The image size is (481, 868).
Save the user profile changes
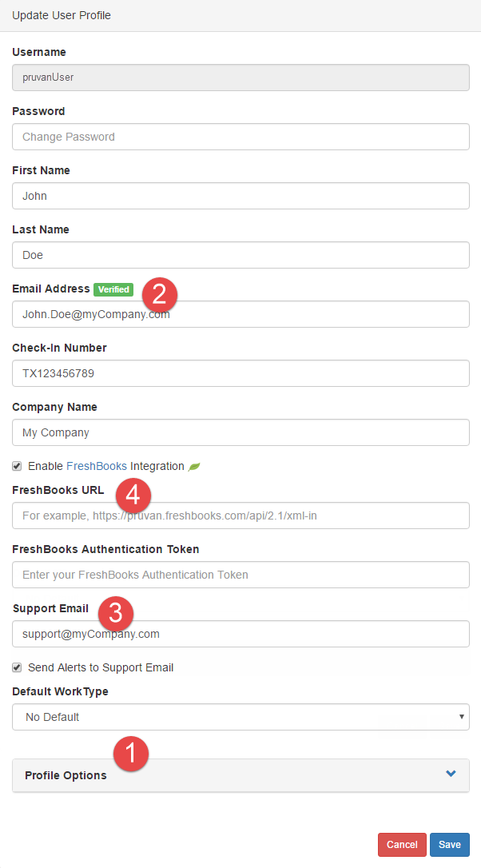449,845
